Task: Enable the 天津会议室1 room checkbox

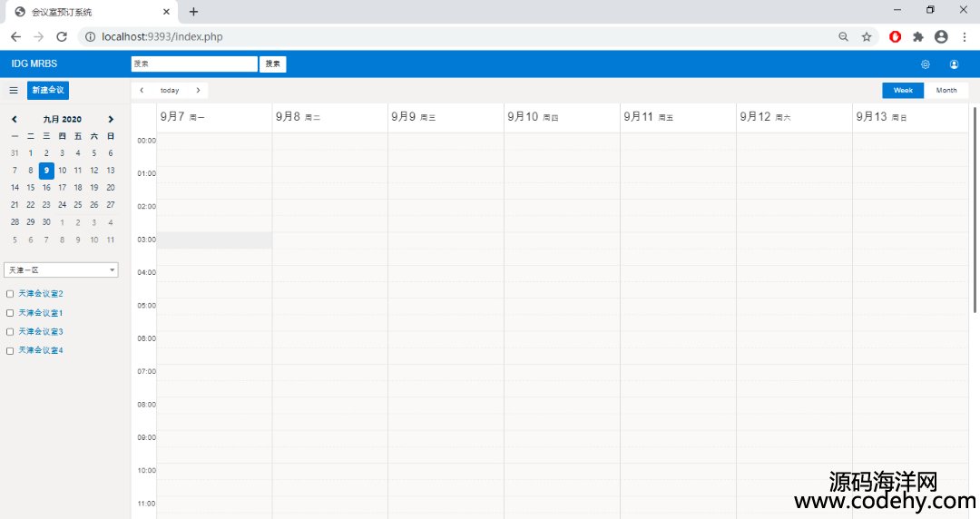Action: pos(10,313)
